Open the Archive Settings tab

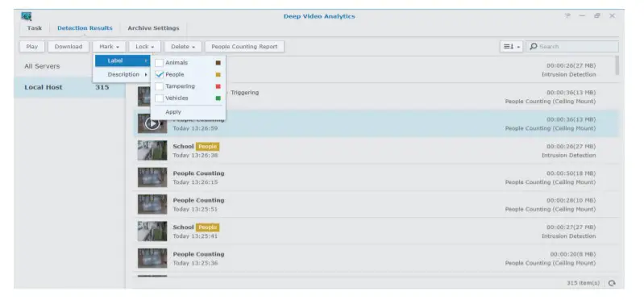(x=153, y=28)
